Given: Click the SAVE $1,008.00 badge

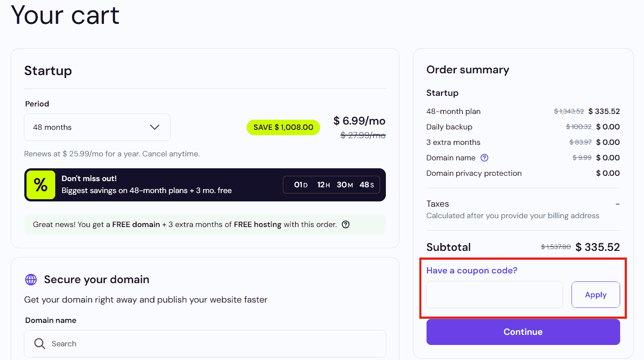Looking at the screenshot, I should [283, 127].
